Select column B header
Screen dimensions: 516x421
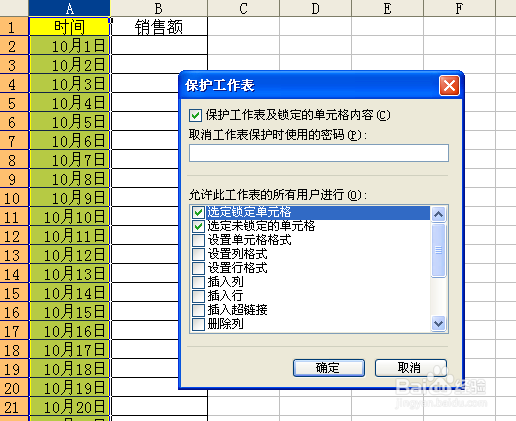pos(159,8)
